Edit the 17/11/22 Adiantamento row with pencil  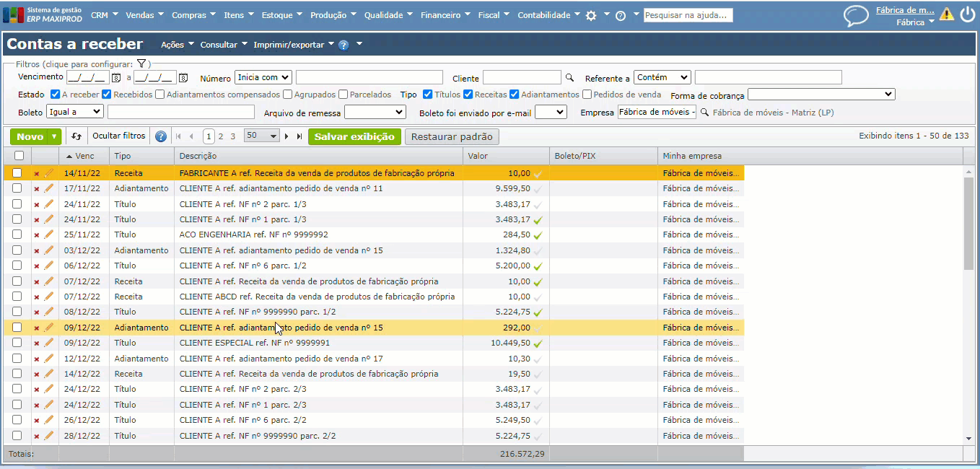point(49,188)
